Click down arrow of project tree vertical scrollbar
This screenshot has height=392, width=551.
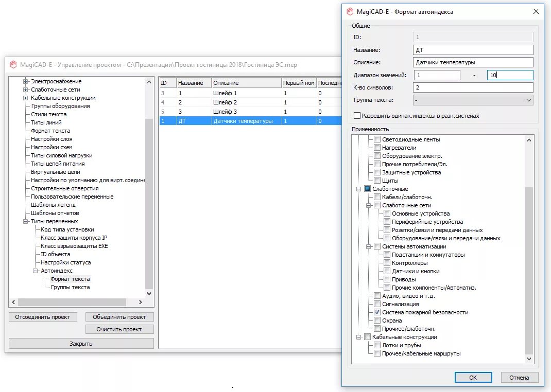pos(149,293)
